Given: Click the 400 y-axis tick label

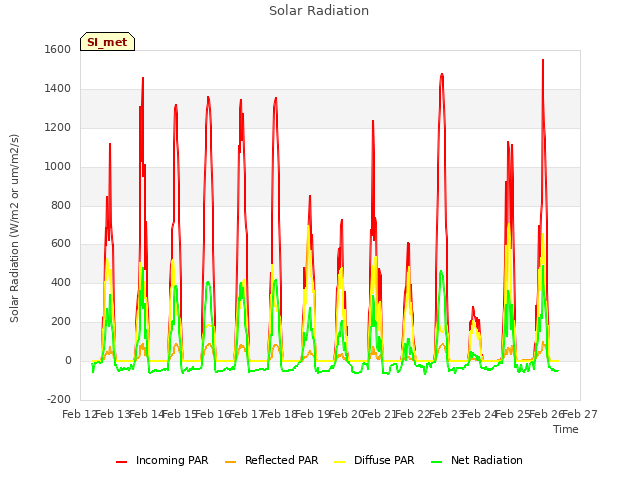Looking at the screenshot, I should click(x=61, y=283).
